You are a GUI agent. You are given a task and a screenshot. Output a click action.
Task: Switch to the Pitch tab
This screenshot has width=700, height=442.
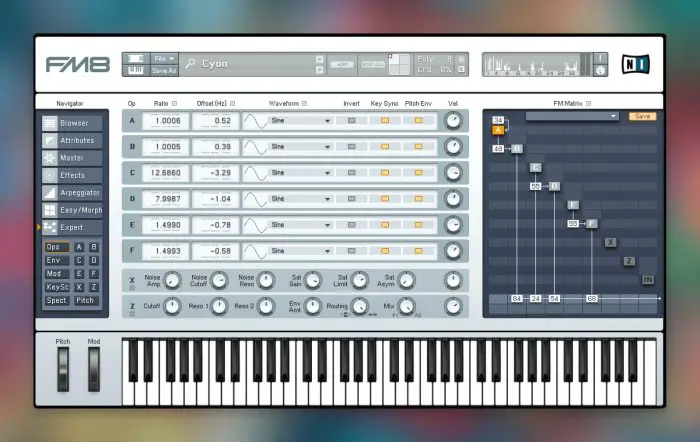tap(85, 300)
